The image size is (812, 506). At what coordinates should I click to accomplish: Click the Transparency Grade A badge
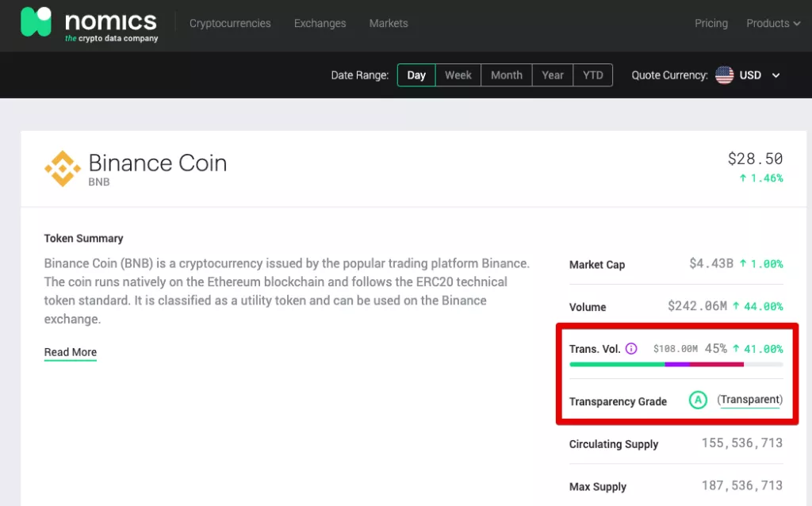click(698, 400)
